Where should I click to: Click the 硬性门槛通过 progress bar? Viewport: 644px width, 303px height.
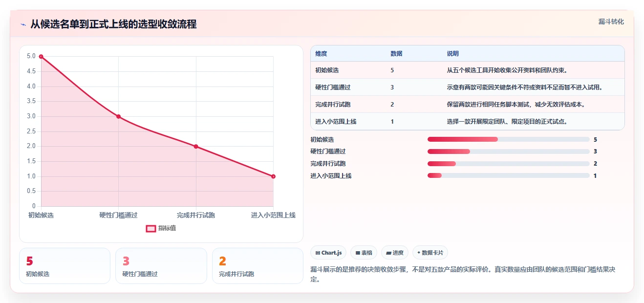[508, 151]
